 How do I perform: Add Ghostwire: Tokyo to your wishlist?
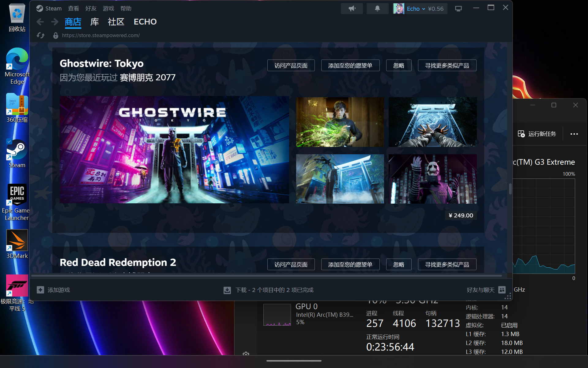350,65
